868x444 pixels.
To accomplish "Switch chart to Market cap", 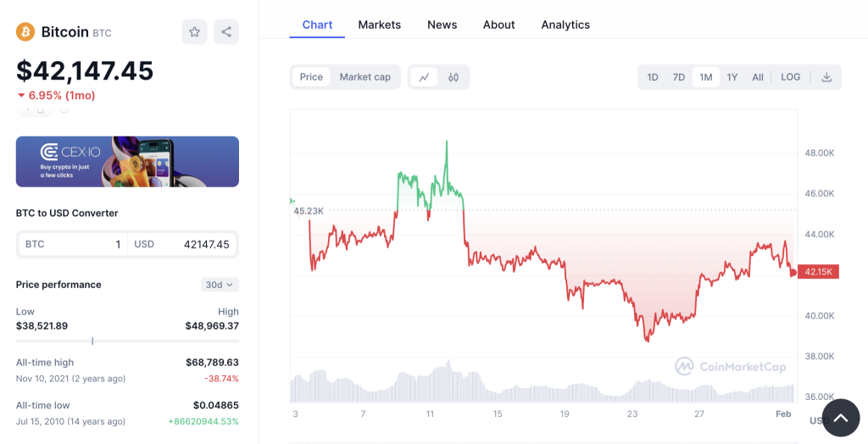I will [x=365, y=77].
